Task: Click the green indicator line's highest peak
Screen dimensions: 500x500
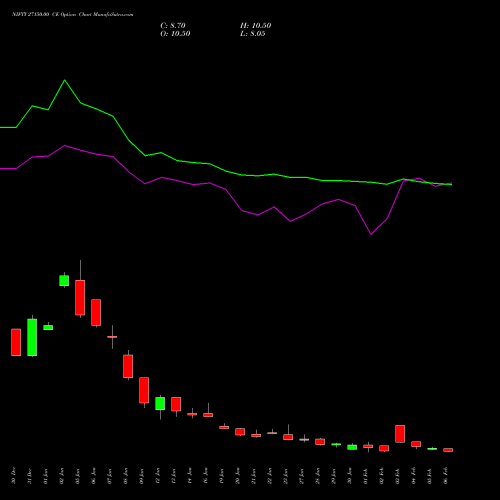Action: [x=64, y=80]
